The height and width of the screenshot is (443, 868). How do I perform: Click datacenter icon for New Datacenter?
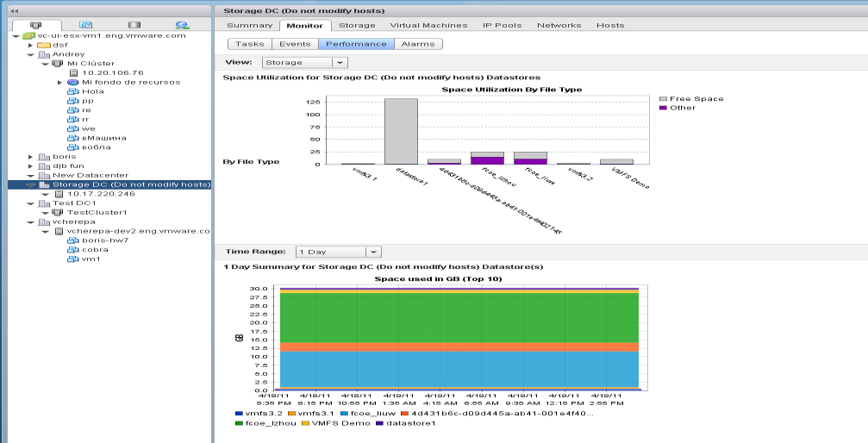(x=44, y=176)
